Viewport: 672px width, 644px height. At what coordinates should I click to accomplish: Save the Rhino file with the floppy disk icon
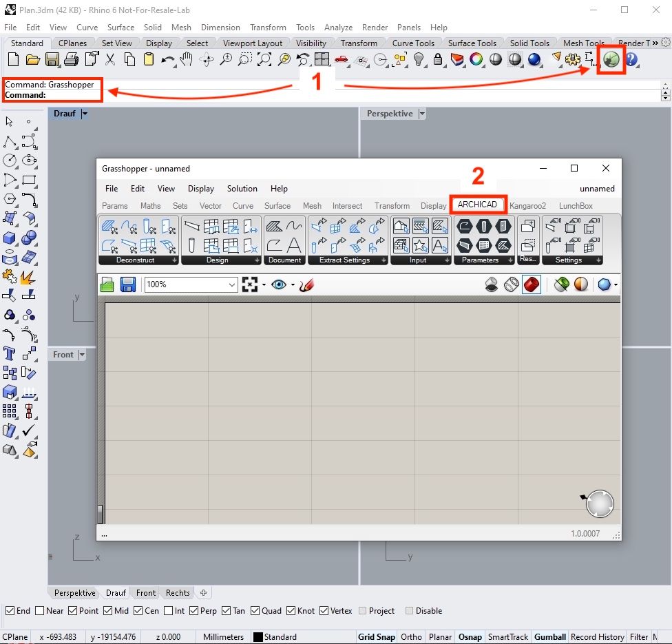tap(52, 59)
